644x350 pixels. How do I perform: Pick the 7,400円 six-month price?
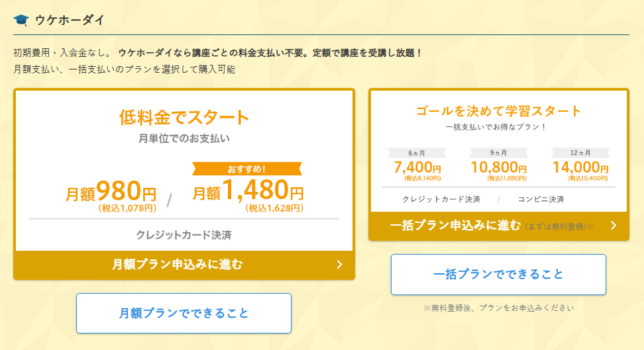(417, 169)
